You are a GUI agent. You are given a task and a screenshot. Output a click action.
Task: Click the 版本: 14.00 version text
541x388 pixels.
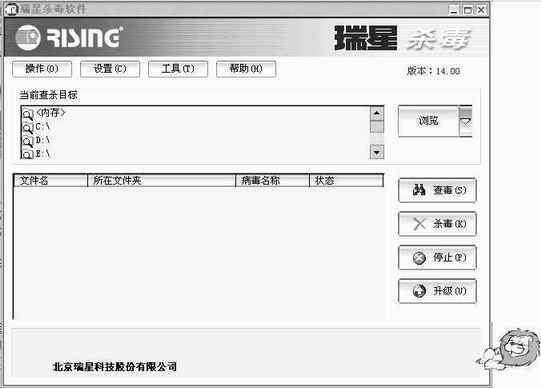click(x=433, y=71)
